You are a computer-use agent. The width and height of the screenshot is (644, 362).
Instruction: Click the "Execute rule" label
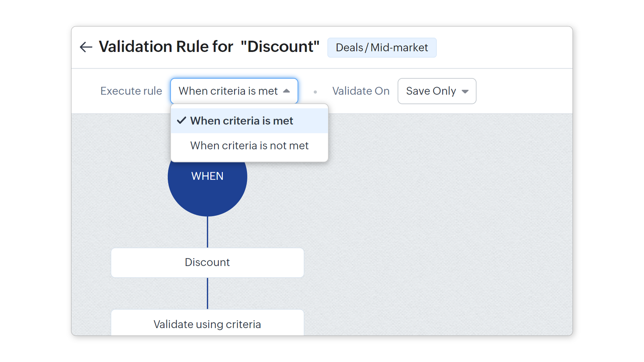pyautogui.click(x=131, y=91)
